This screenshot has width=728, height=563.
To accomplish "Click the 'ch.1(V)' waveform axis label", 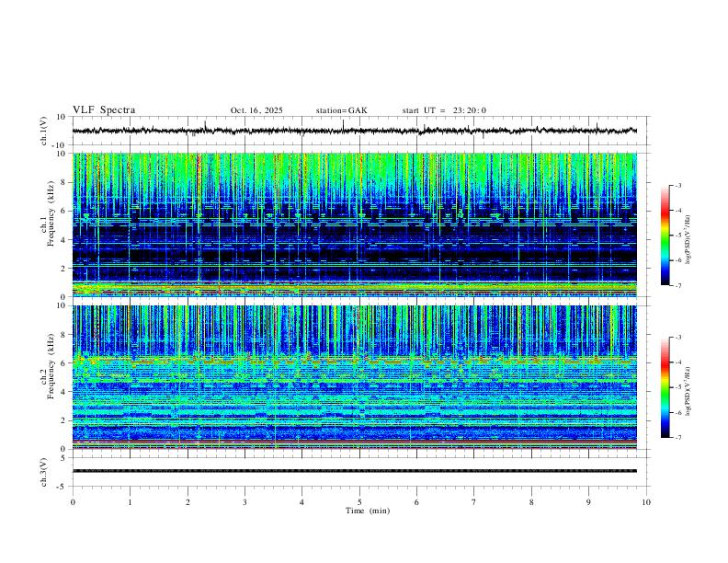I will click(44, 131).
